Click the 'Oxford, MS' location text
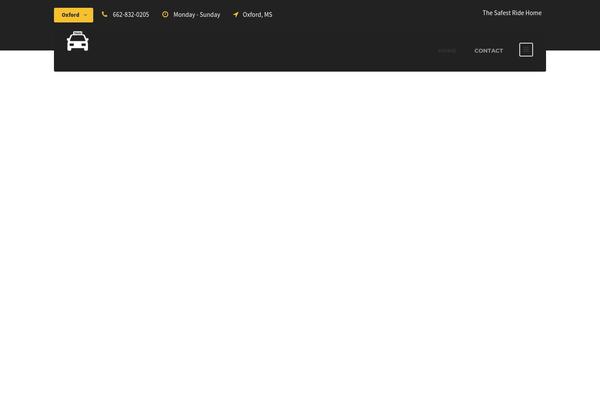The height and width of the screenshot is (400, 600). tap(257, 15)
